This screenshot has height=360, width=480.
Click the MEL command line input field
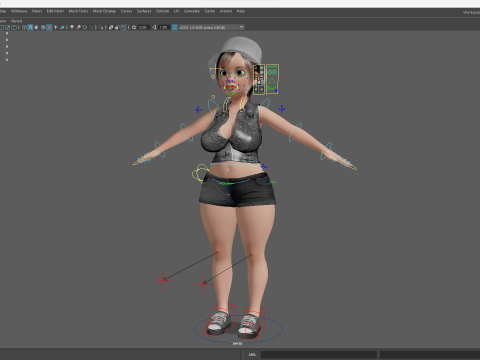coord(318,355)
